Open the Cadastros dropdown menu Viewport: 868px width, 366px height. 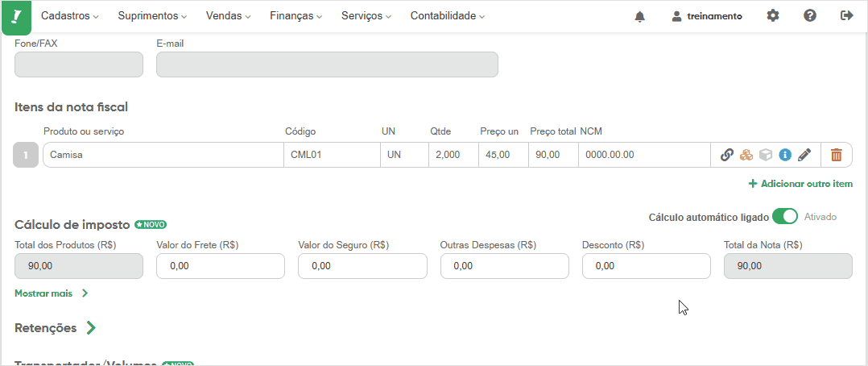click(x=70, y=16)
